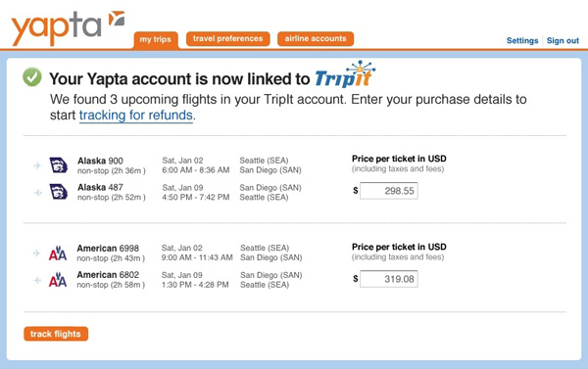Click the Yapta logo

68,28
